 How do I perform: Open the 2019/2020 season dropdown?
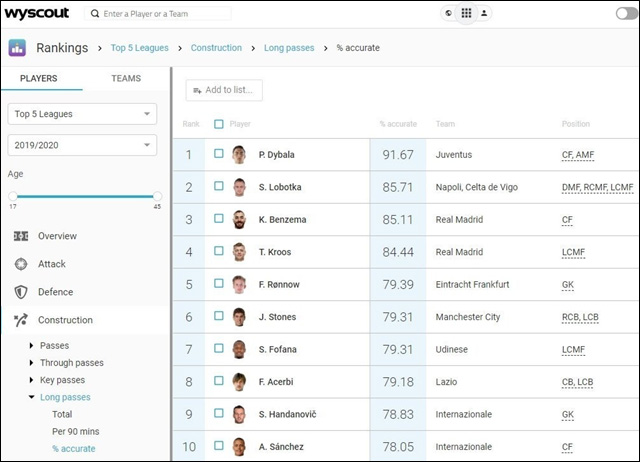point(82,145)
